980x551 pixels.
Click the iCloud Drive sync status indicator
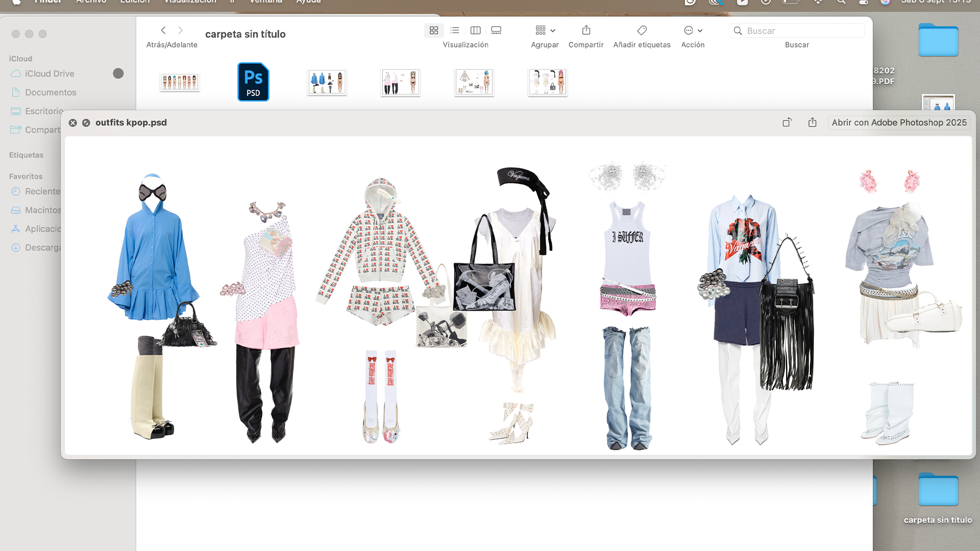click(118, 73)
